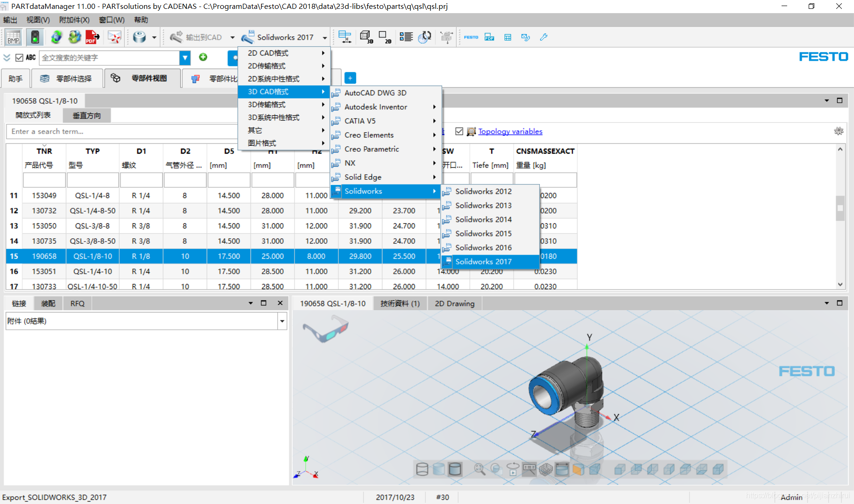Click the PDF export icon in toolbar

tap(92, 37)
